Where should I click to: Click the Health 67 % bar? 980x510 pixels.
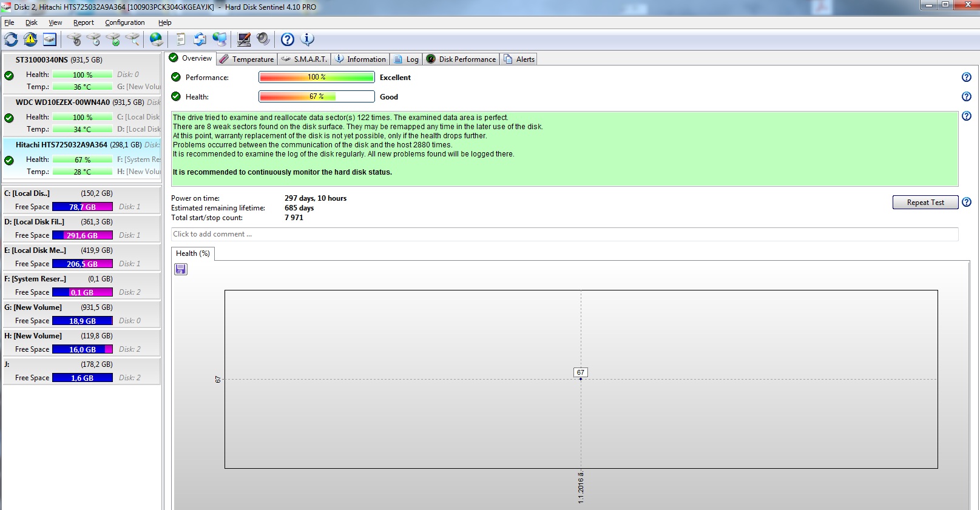(x=317, y=96)
